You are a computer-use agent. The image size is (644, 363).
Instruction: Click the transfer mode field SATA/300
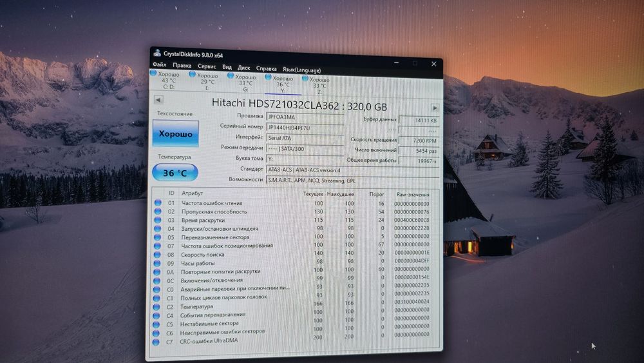click(305, 149)
